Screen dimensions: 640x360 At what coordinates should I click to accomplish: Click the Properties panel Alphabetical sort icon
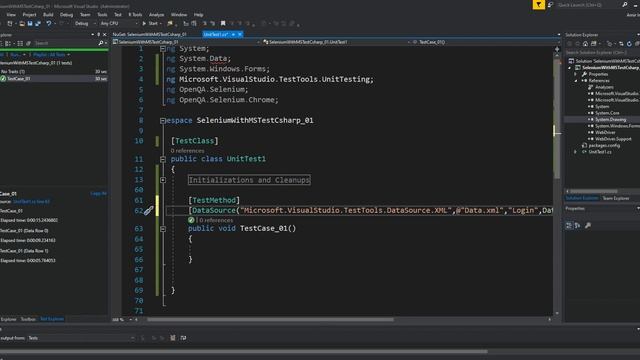pos(578,225)
